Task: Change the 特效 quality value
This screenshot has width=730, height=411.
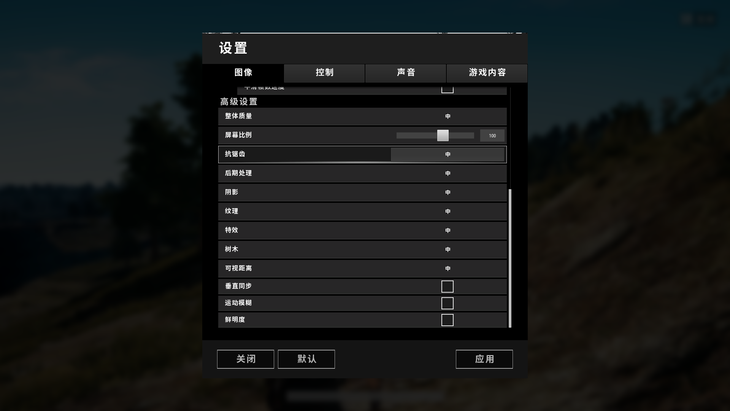Action: pos(448,231)
